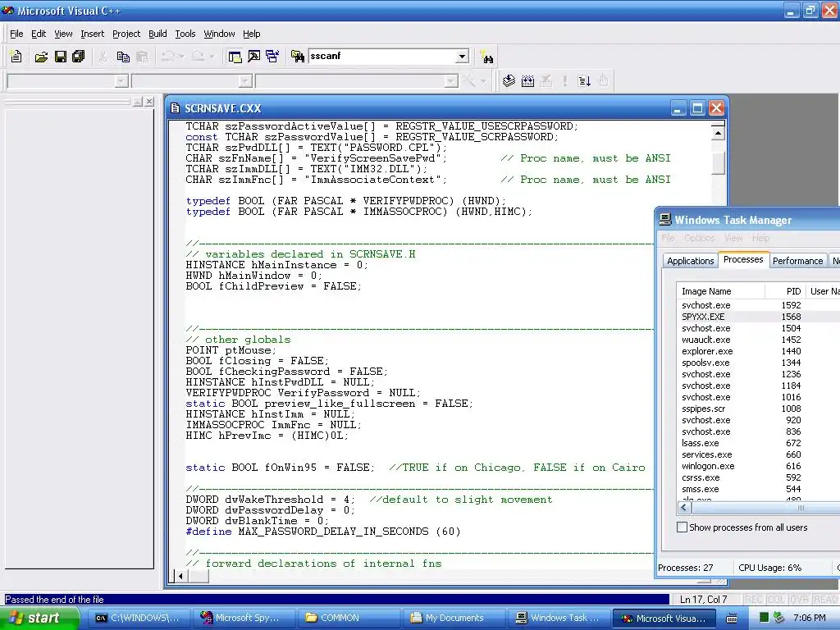Select services.exe process row
Viewport: 840px width, 630px height.
click(x=758, y=454)
